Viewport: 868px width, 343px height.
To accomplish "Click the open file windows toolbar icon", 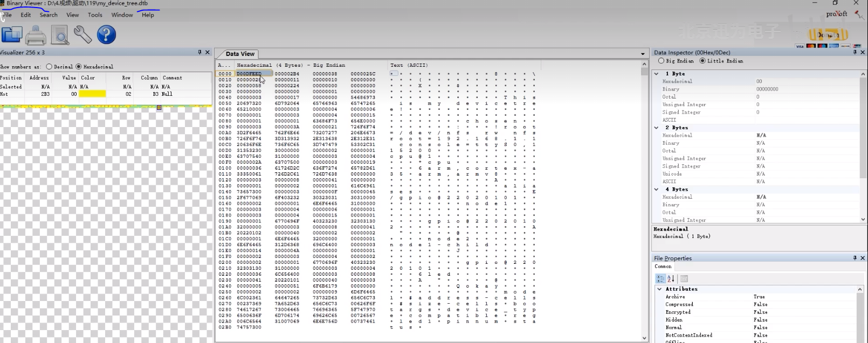I will point(11,35).
